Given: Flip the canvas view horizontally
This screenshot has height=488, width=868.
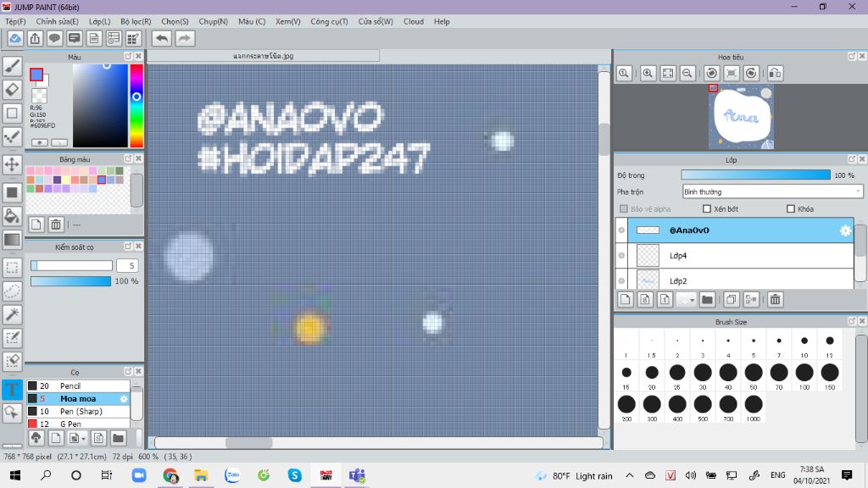Looking at the screenshot, I should pos(776,73).
